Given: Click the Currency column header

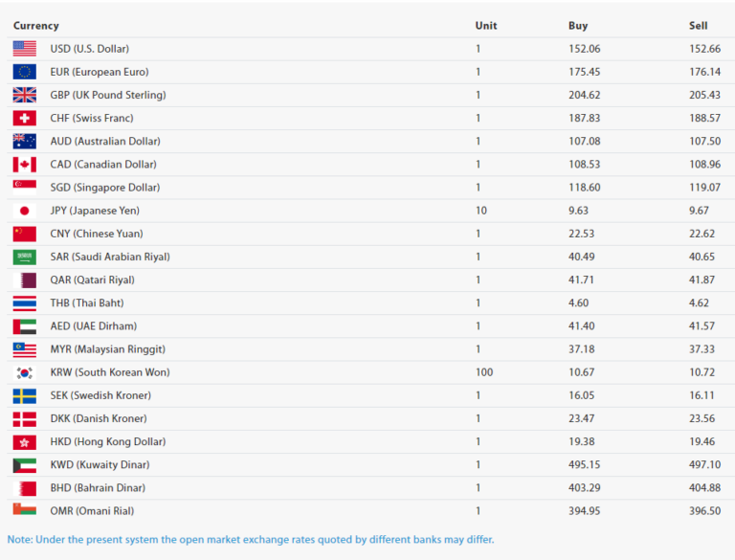Looking at the screenshot, I should (36, 26).
